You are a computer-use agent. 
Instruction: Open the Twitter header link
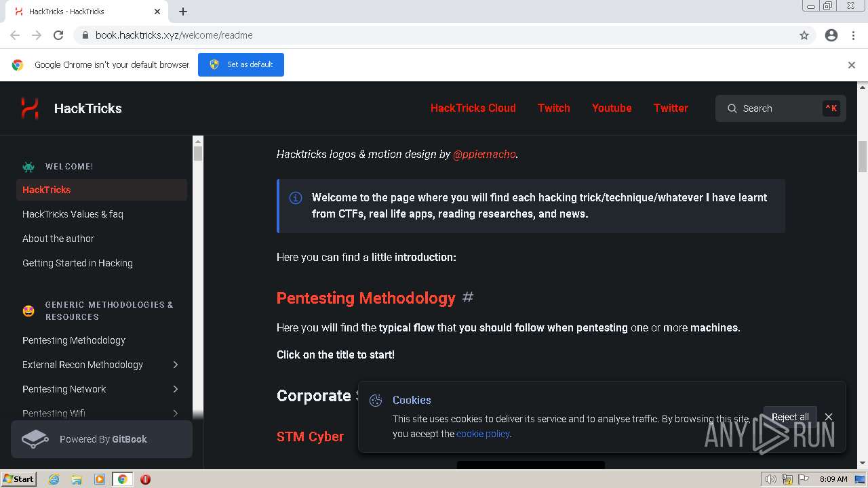click(671, 108)
